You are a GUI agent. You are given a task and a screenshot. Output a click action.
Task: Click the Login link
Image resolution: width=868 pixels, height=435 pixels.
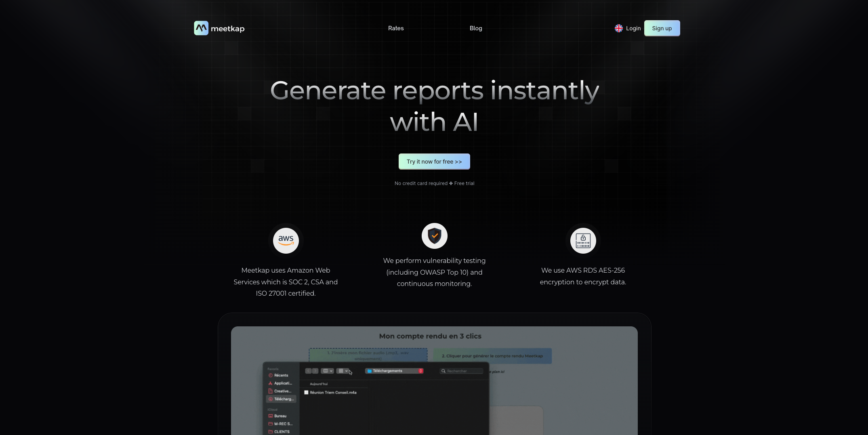(633, 28)
